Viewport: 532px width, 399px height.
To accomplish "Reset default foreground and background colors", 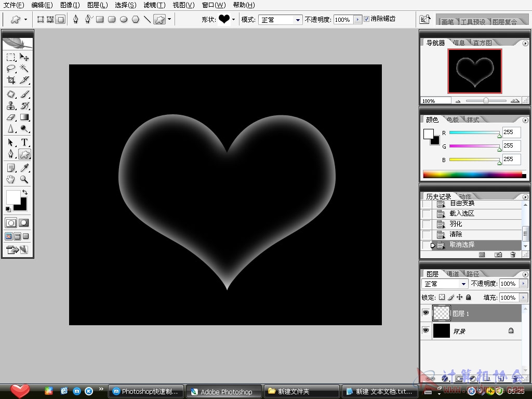I will click(x=8, y=209).
